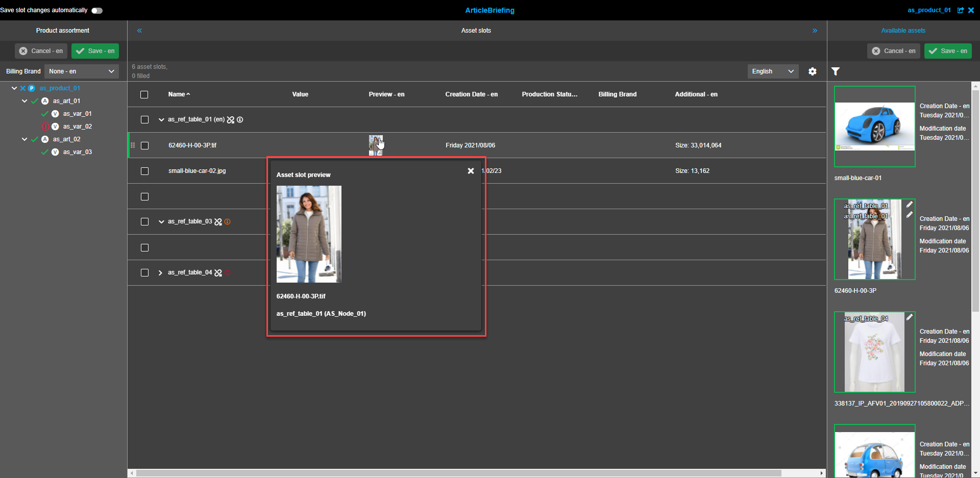The width and height of the screenshot is (980, 478).
Task: Check the checkbox for small-blue-car-02.jpg row
Action: tap(144, 171)
